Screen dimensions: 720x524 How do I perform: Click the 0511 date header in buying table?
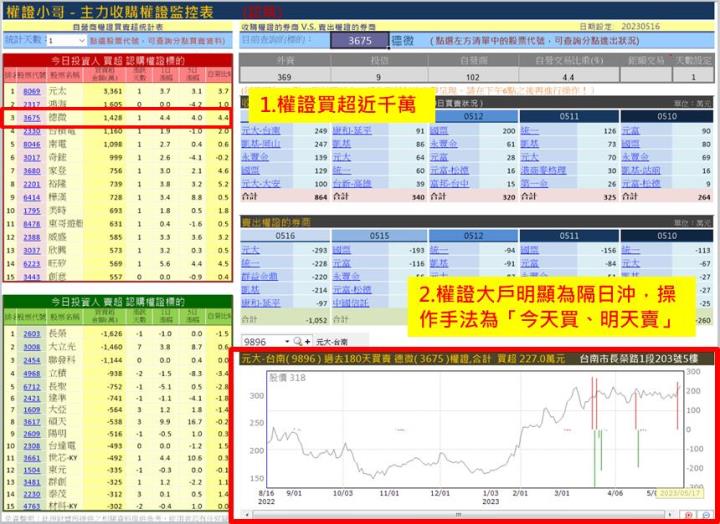coord(569,116)
